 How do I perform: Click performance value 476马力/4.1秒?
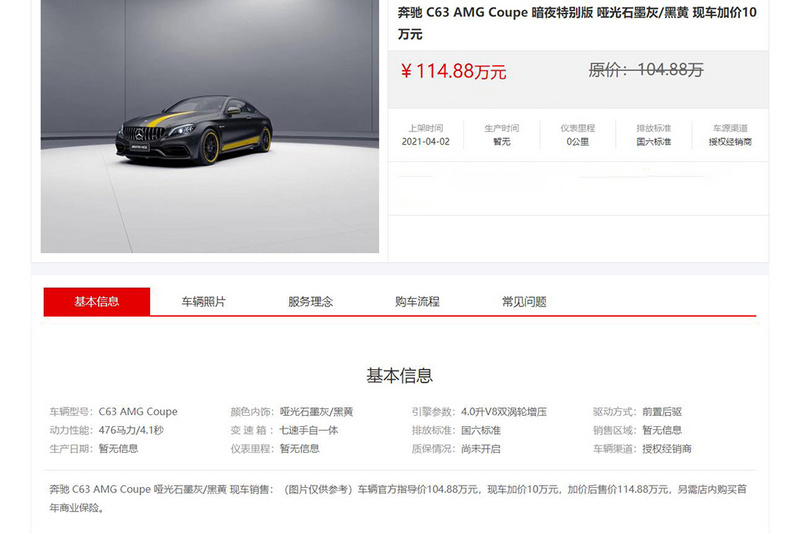[131, 430]
